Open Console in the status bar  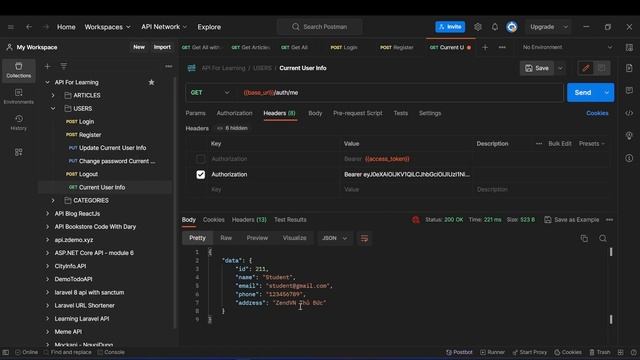click(x=112, y=352)
